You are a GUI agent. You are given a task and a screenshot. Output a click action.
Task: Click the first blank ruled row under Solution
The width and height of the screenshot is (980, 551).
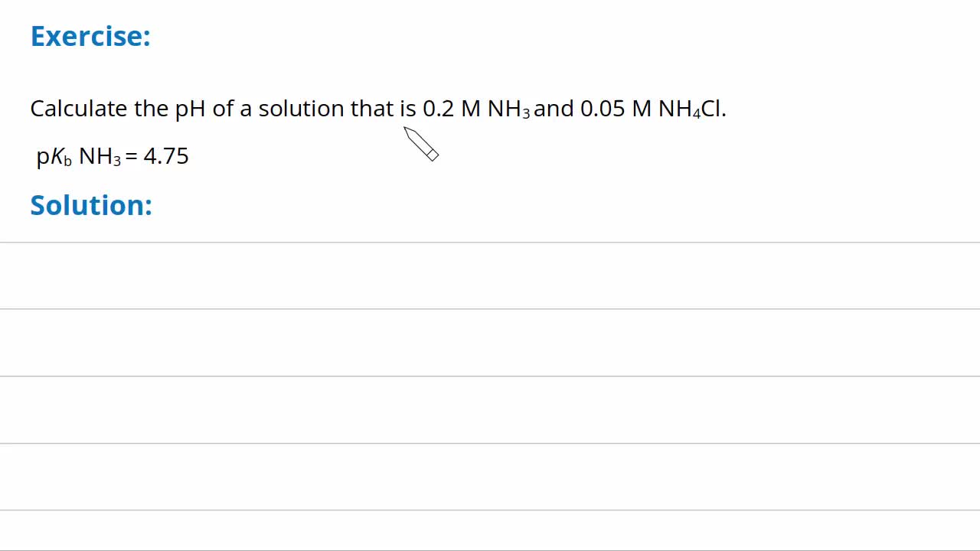point(490,276)
